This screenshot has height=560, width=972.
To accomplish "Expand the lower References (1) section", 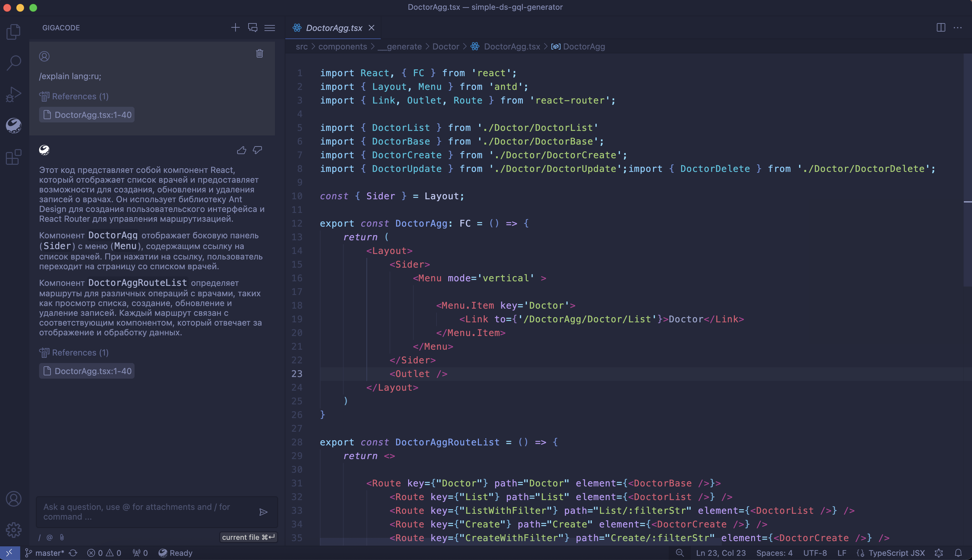I will pyautogui.click(x=74, y=352).
